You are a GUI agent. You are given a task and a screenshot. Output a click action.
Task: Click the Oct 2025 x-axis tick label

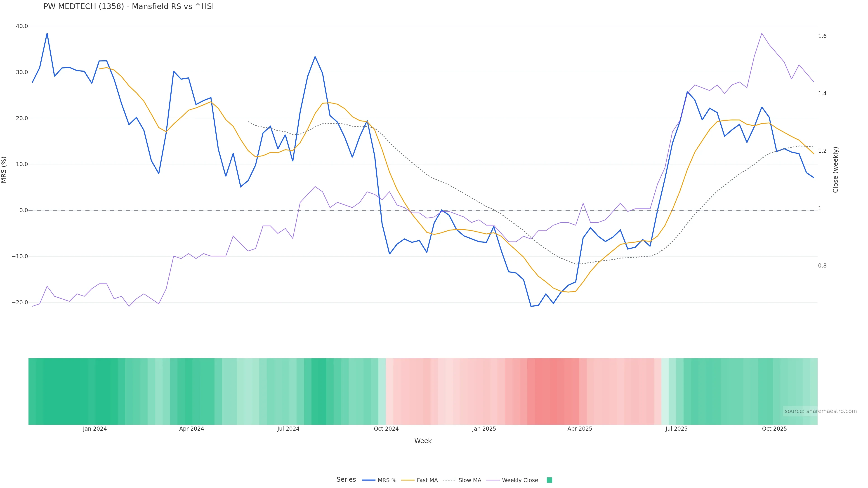point(774,429)
